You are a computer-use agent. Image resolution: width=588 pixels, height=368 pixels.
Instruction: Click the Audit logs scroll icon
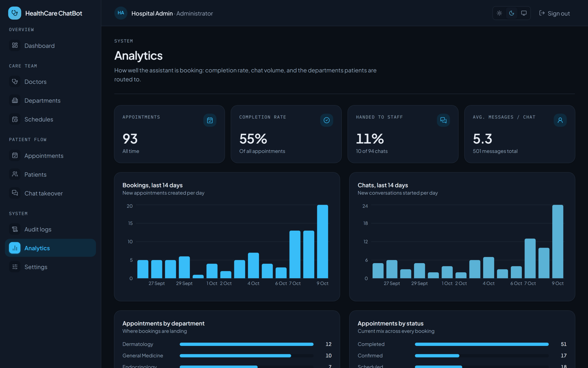click(x=15, y=229)
